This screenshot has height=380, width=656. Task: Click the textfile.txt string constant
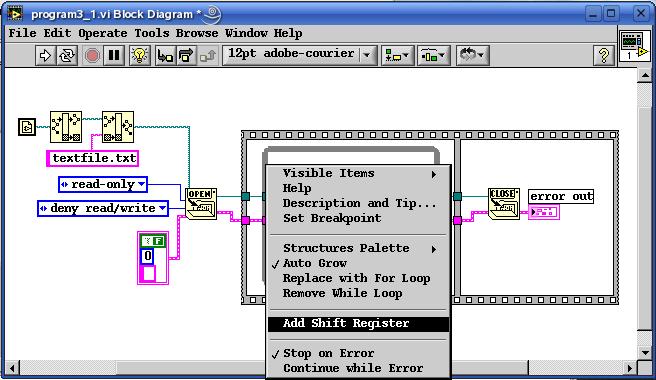click(x=93, y=158)
